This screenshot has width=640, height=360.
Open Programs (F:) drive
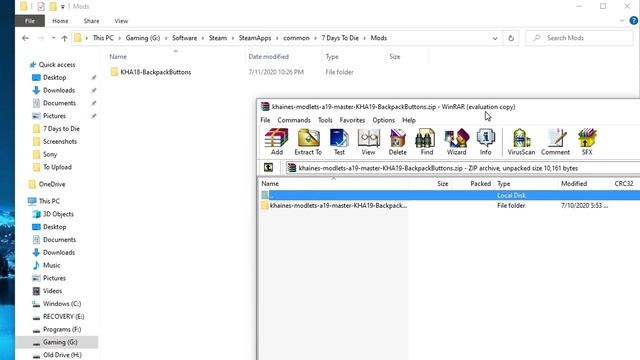[x=62, y=329]
